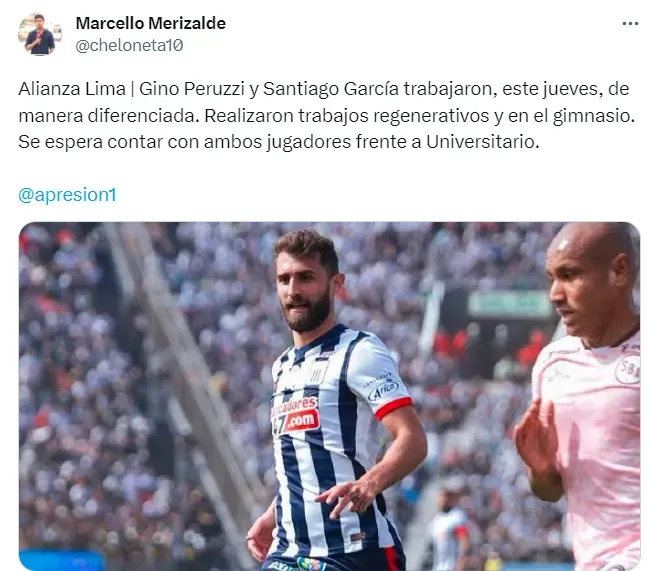651x571 pixels.
Task: Click the Alianza Lima text starting the tweet
Action: (x=72, y=89)
